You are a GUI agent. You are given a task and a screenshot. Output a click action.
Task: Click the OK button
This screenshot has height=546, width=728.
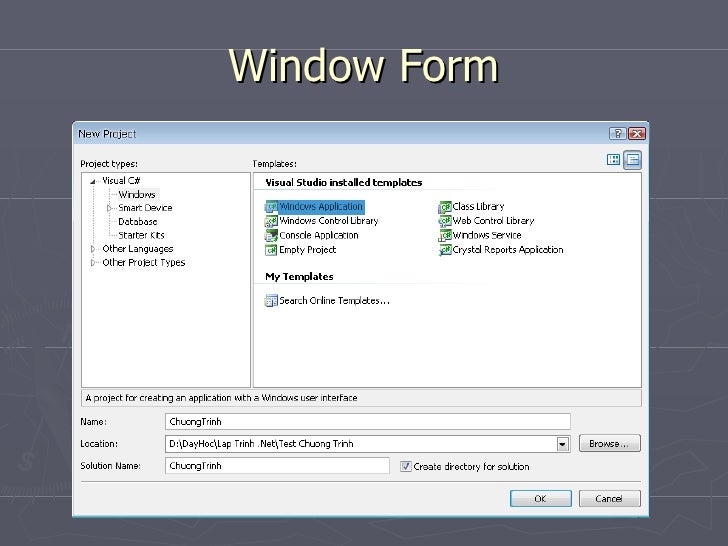(x=540, y=499)
